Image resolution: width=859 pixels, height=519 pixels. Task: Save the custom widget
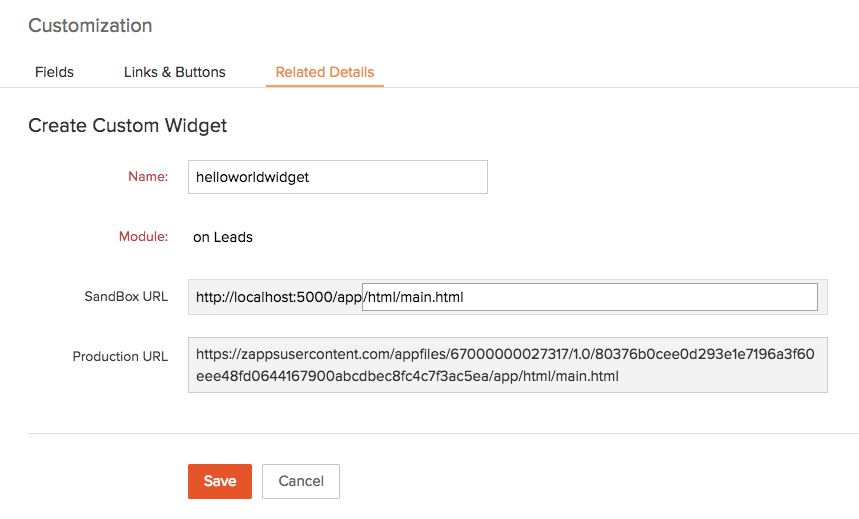click(x=219, y=481)
